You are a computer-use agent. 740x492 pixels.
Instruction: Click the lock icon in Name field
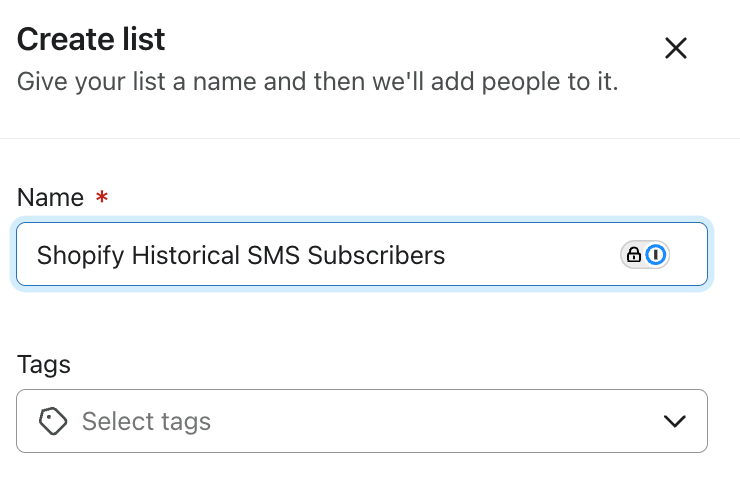pos(634,255)
